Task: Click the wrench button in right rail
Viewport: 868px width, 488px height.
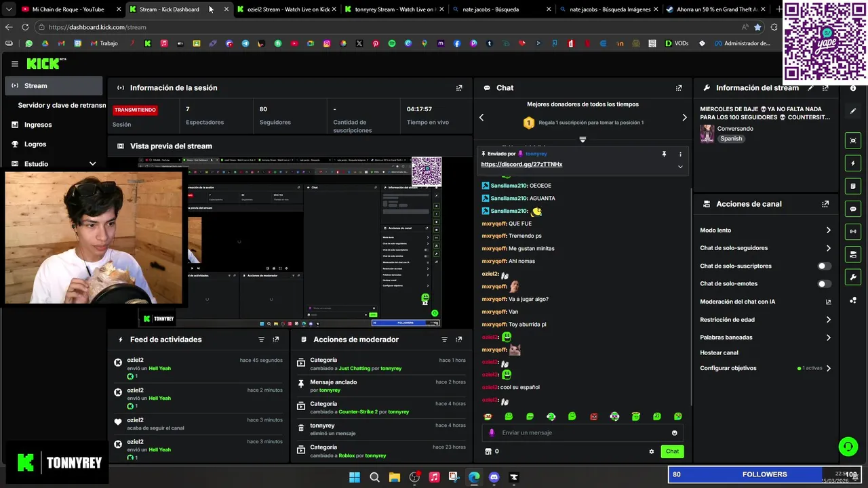Action: [853, 277]
